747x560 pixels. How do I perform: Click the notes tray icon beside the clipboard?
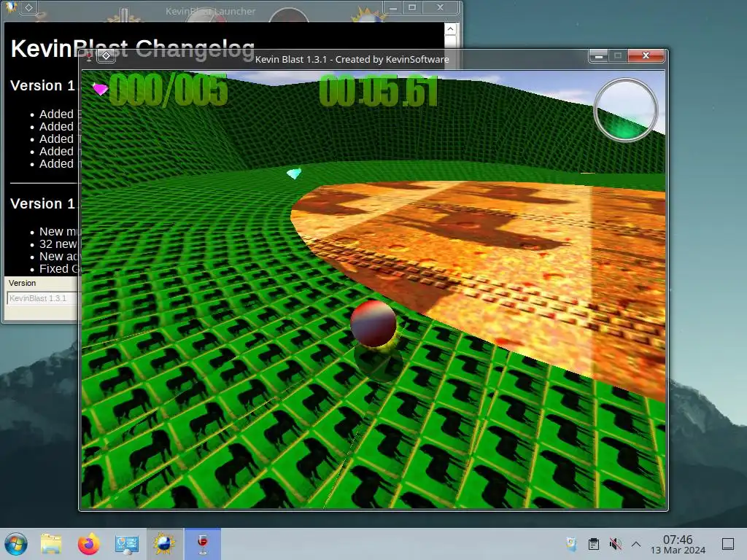(x=571, y=544)
